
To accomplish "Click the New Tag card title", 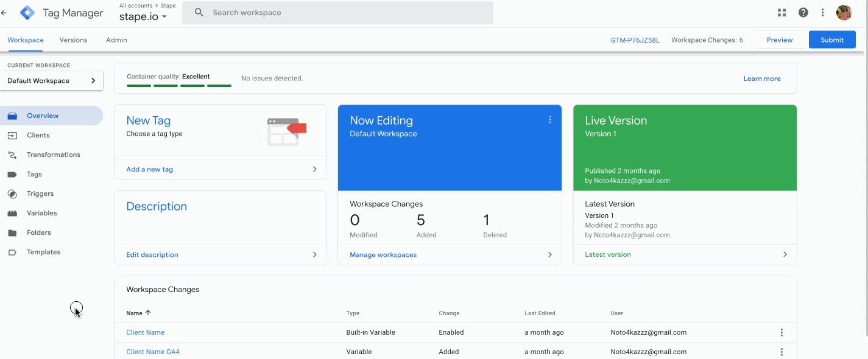I will (148, 120).
